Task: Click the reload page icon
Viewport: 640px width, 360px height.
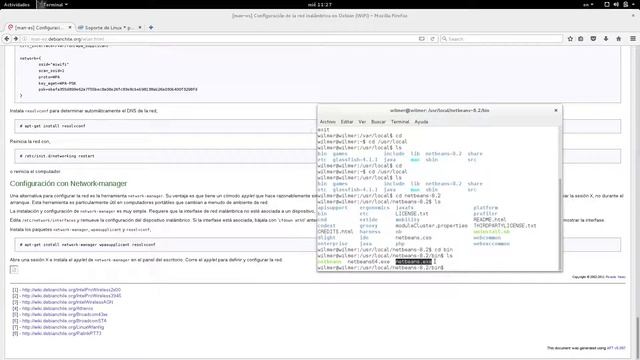Action: point(433,39)
